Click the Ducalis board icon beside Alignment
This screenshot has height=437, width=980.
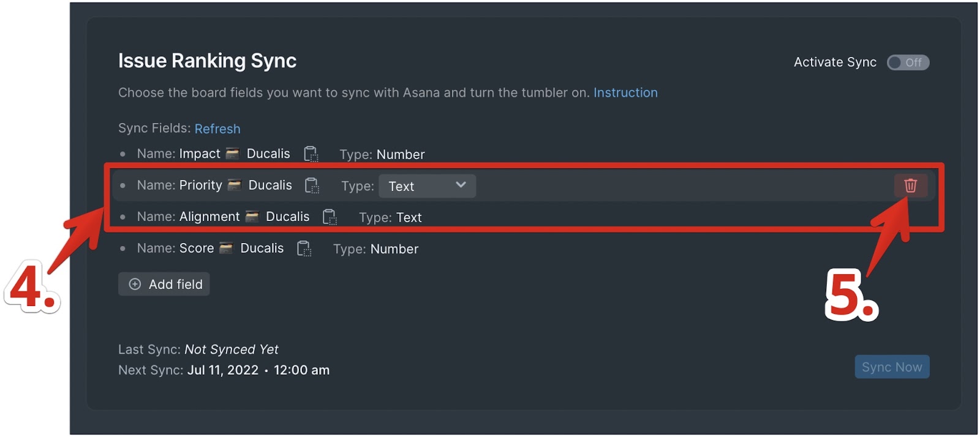pos(252,216)
